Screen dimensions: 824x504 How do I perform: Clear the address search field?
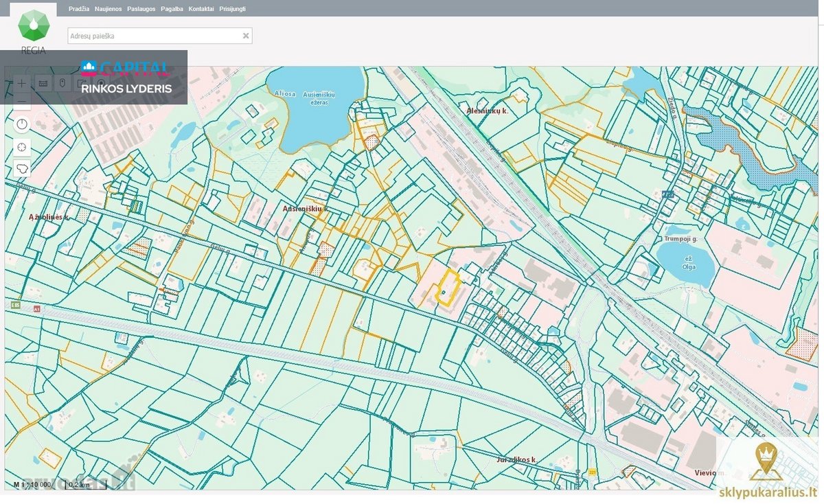point(246,36)
